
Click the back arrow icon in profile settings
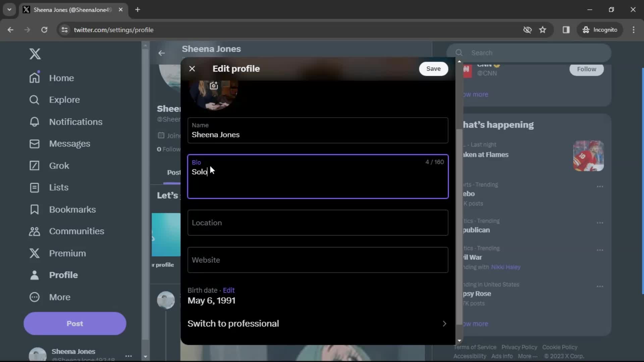(x=162, y=53)
